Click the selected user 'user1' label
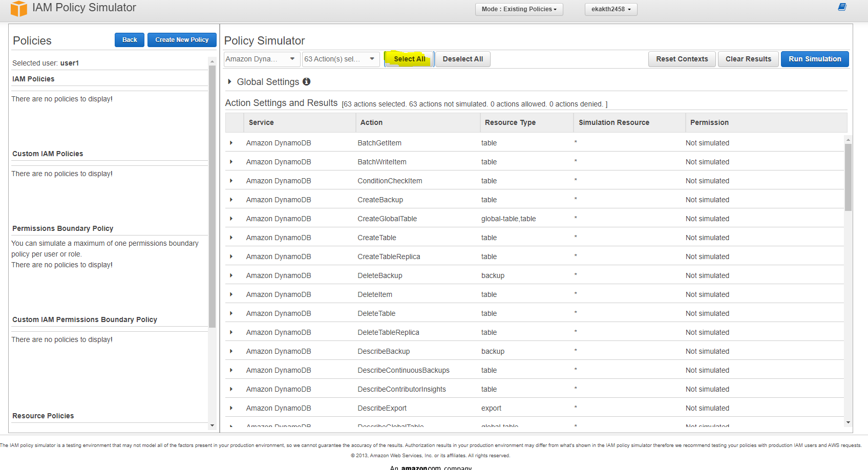The image size is (868, 470). (x=70, y=63)
